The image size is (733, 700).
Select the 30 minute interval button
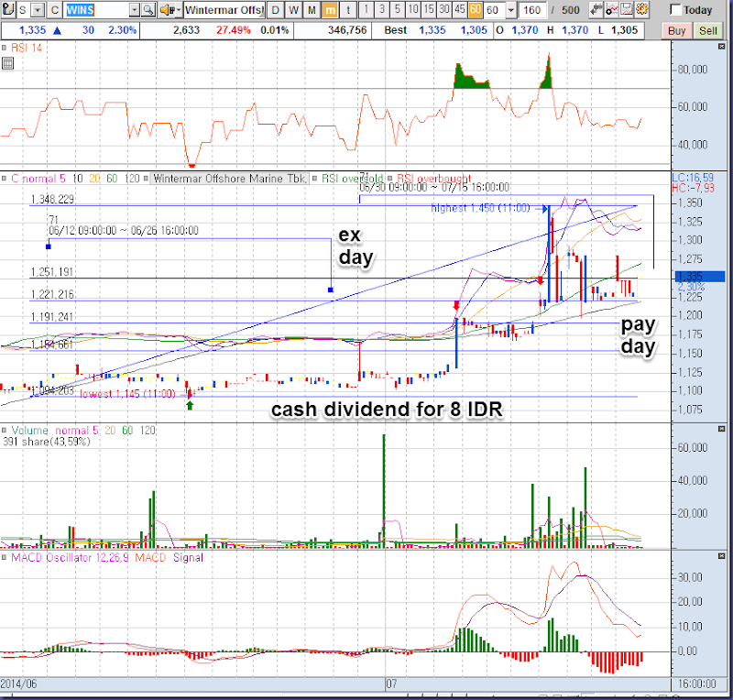444,10
